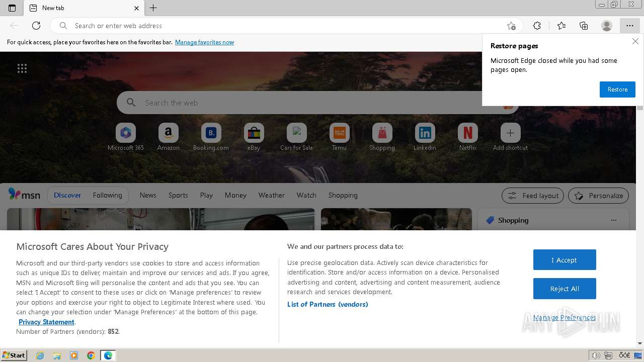Open the eBay shortcut tile
The height and width of the screenshot is (362, 644).
point(254,137)
